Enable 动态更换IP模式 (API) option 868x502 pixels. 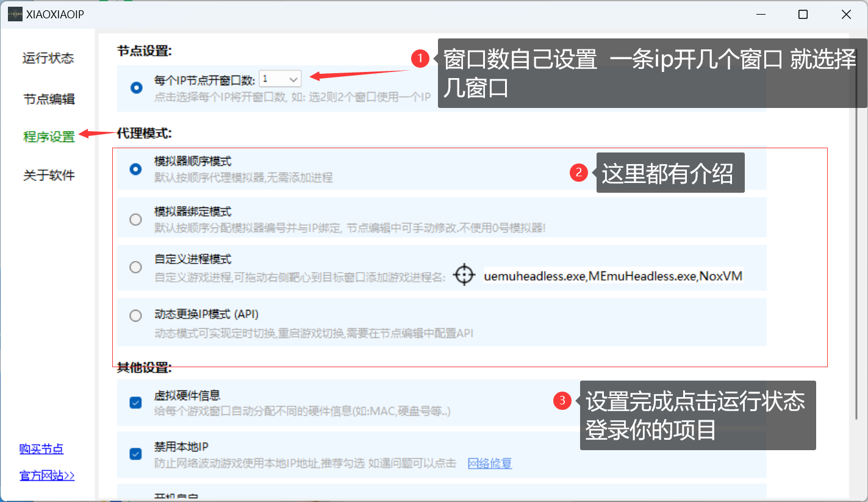pos(136,316)
